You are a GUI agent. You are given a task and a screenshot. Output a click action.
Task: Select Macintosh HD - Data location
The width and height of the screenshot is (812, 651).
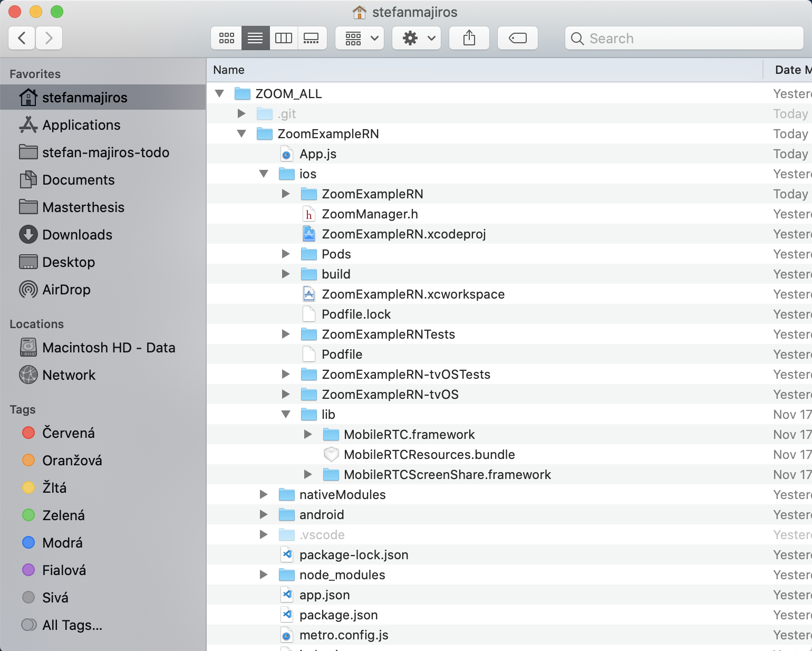(x=103, y=348)
